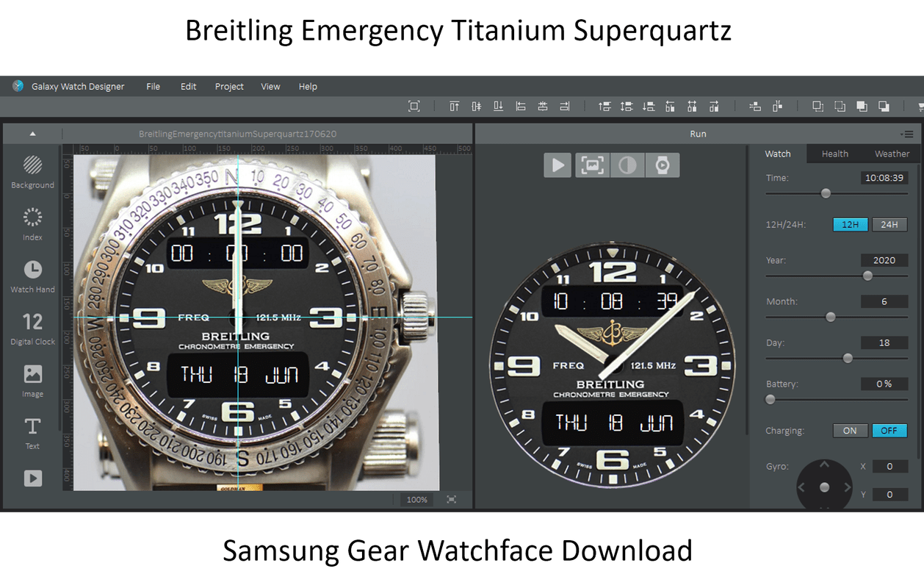Switch to the Health tab

pyautogui.click(x=834, y=154)
